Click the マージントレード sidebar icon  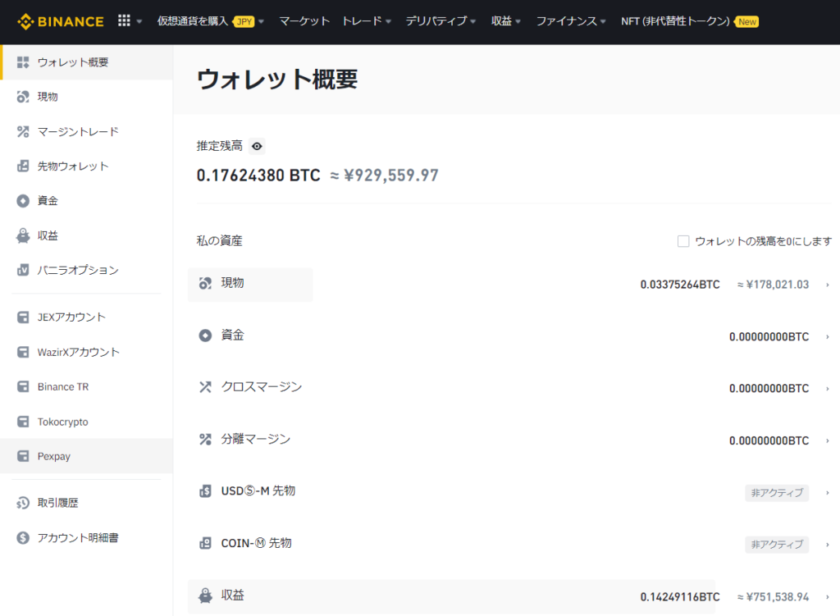click(23, 131)
